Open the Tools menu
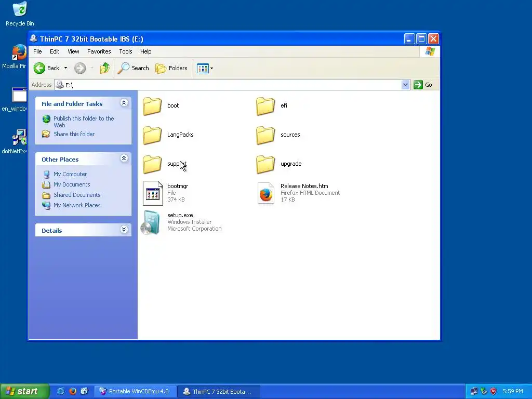The height and width of the screenshot is (399, 532). pyautogui.click(x=126, y=51)
